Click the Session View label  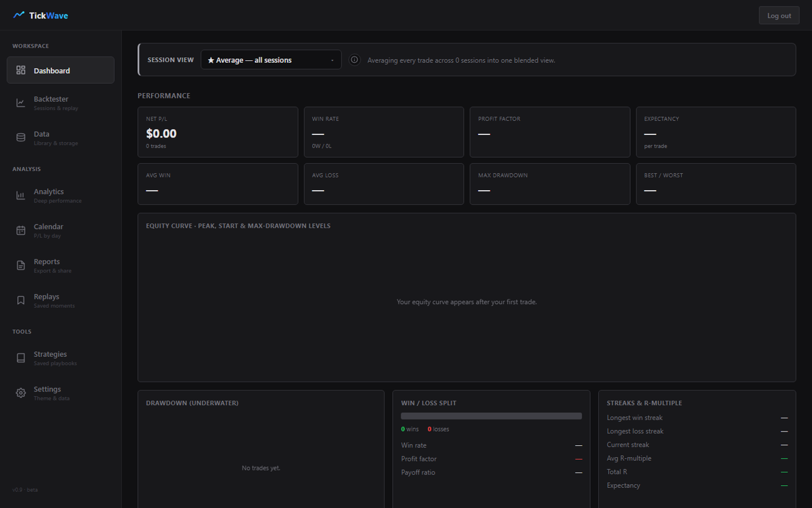tap(171, 60)
